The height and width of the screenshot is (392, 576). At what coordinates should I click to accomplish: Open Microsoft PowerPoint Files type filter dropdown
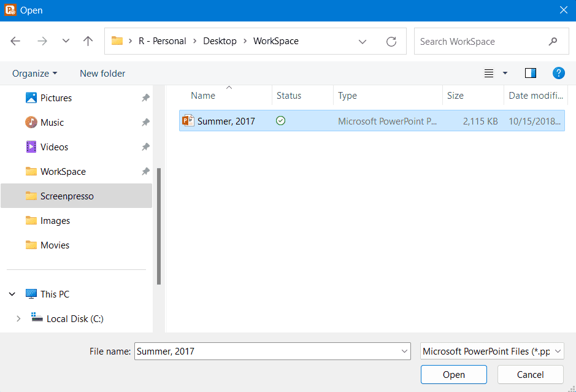(x=492, y=352)
